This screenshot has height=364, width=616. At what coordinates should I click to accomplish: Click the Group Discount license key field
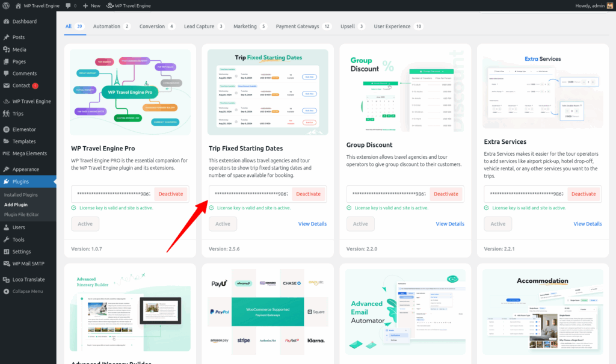click(388, 194)
